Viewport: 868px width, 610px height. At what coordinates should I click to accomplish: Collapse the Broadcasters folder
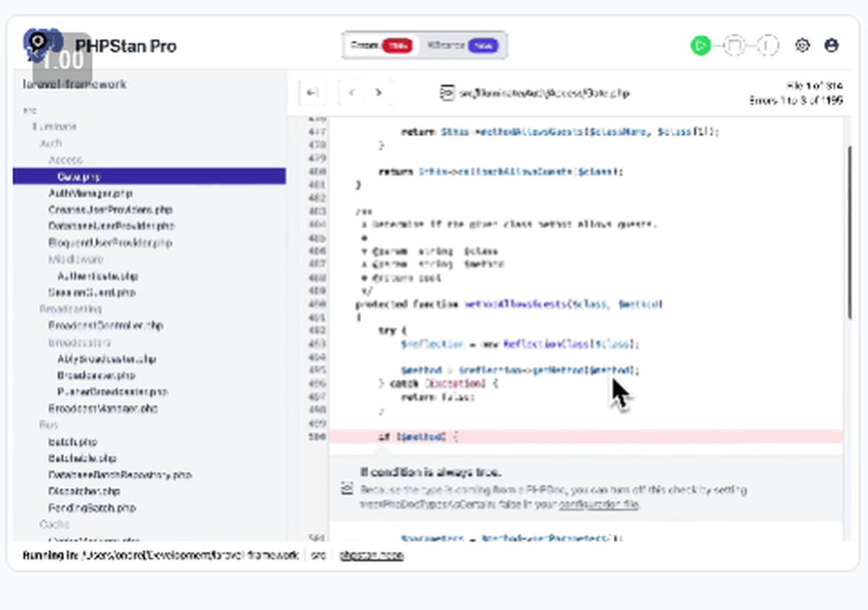click(x=79, y=342)
